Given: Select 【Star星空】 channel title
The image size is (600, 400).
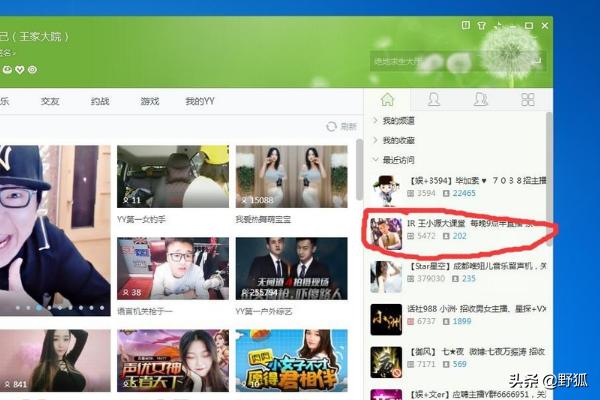Looking at the screenshot, I should pyautogui.click(x=477, y=266).
